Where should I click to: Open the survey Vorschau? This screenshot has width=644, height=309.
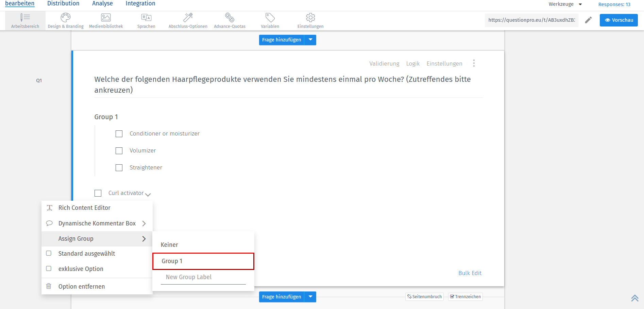618,20
